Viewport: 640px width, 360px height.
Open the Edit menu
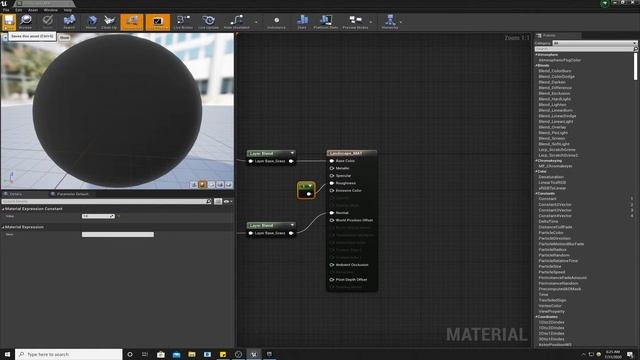click(x=18, y=10)
